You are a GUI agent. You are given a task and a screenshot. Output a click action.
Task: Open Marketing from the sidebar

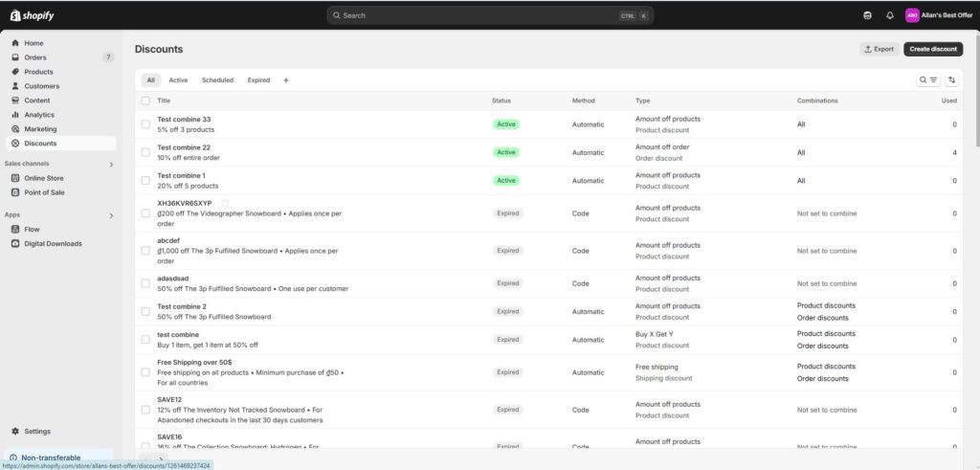point(40,129)
